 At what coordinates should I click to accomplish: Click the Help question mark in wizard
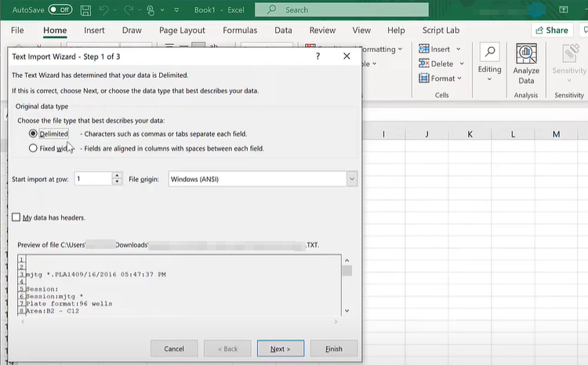pos(318,57)
